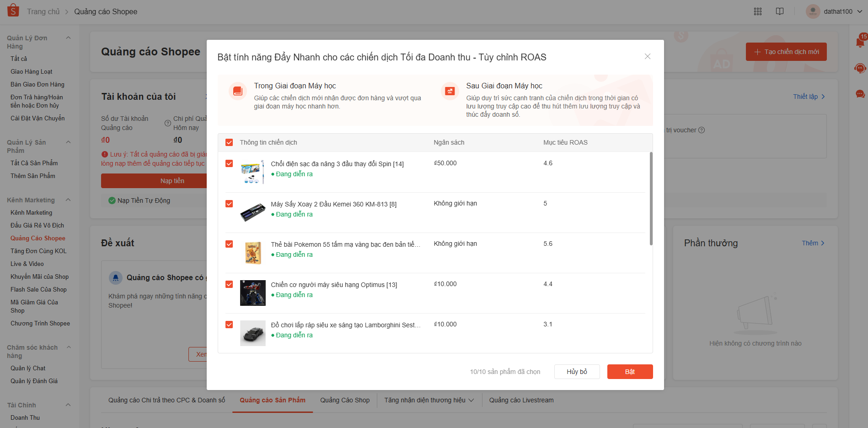Click the notification bell icon

(x=860, y=43)
